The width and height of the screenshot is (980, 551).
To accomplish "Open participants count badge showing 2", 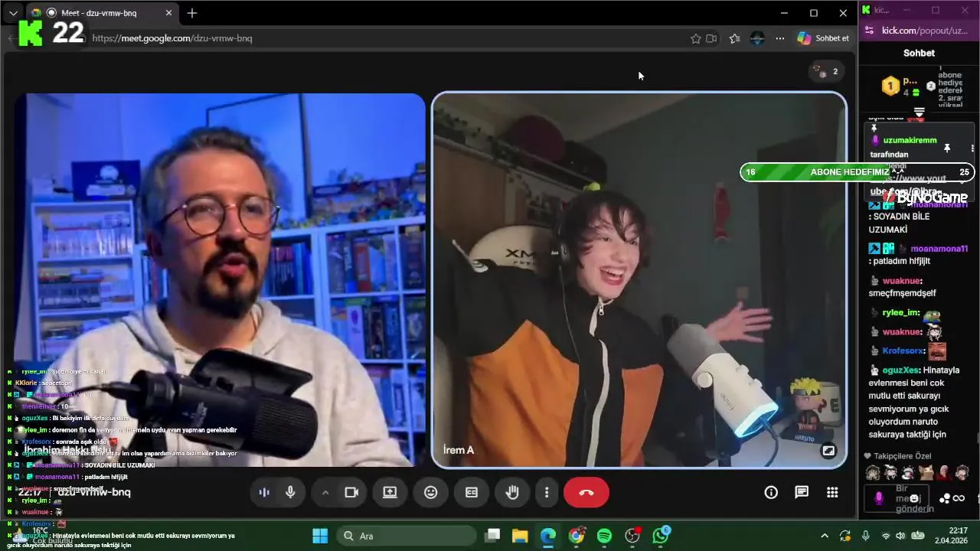I will coord(827,71).
